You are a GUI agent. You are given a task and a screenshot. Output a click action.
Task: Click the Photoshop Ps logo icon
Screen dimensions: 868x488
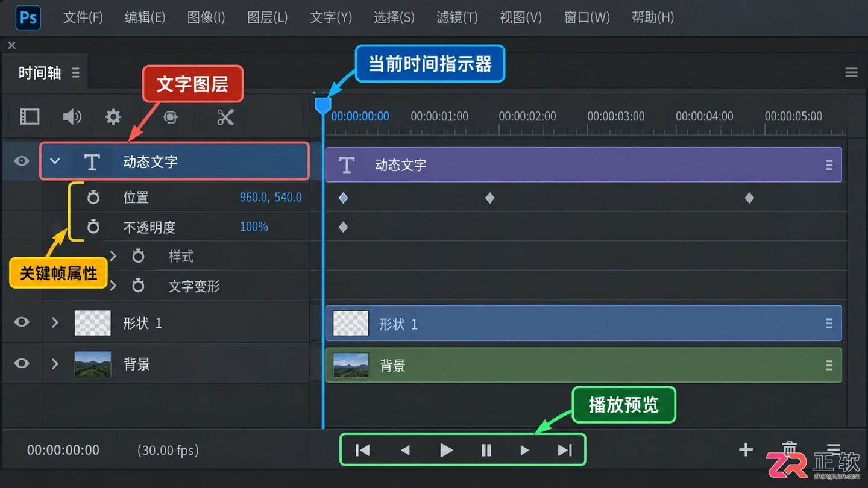(x=28, y=17)
